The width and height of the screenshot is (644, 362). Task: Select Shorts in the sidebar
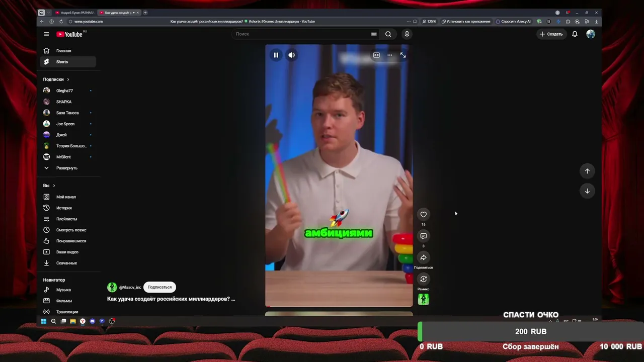tap(68, 62)
